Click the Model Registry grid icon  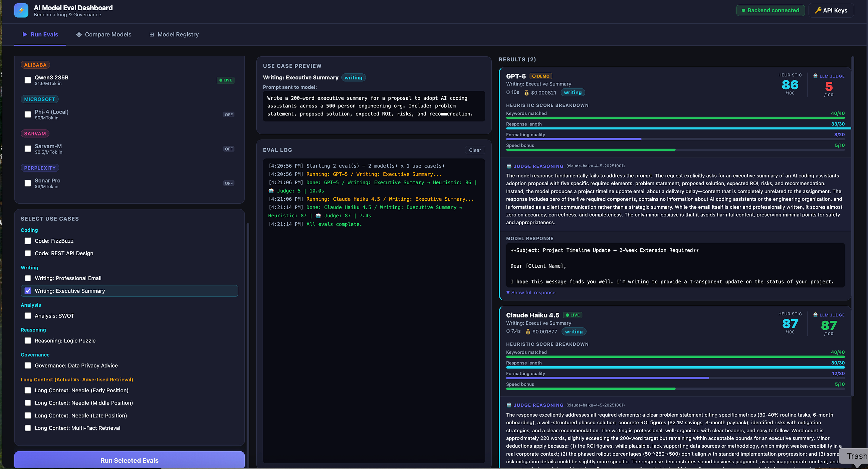152,34
